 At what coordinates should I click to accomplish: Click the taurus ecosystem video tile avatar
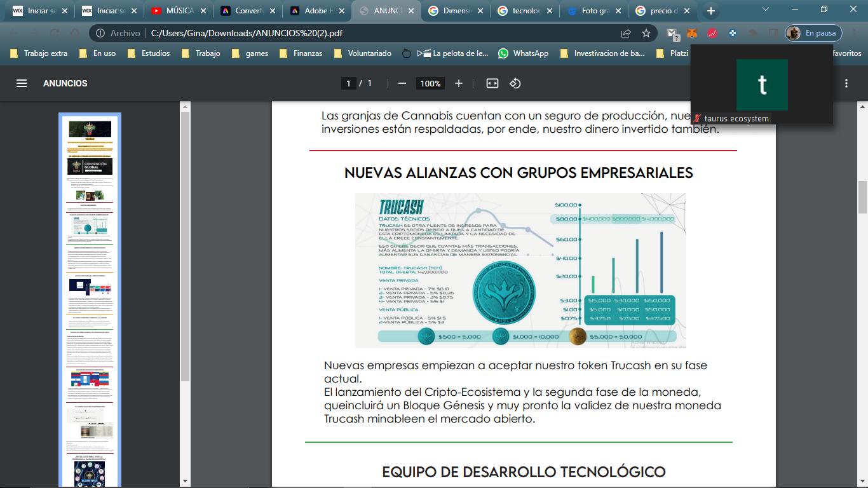point(762,85)
